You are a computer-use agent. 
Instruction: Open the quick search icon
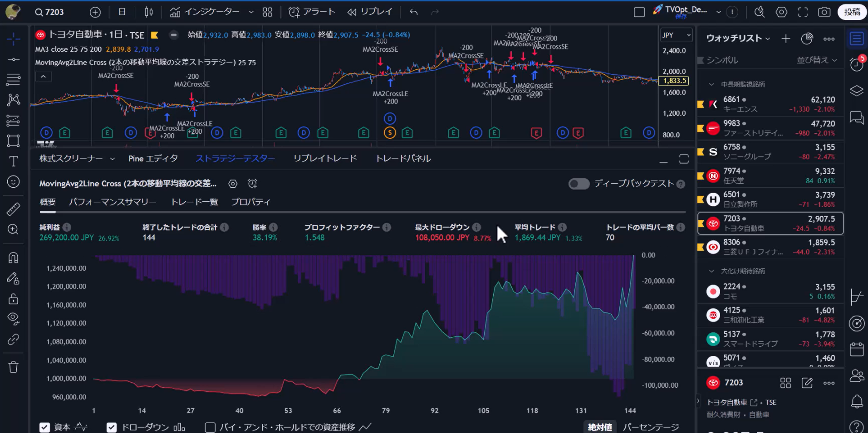pyautogui.click(x=760, y=12)
